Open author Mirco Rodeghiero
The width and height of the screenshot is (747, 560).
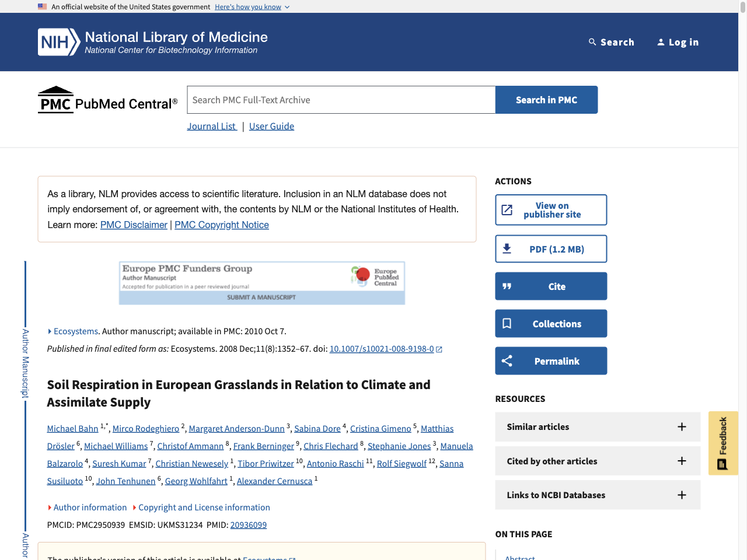146,429
